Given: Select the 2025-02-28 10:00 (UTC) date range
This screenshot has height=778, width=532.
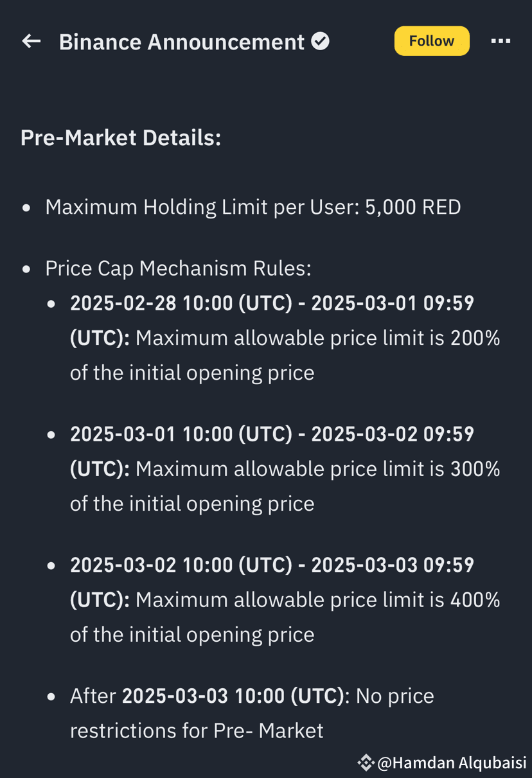Looking at the screenshot, I should tap(272, 321).
